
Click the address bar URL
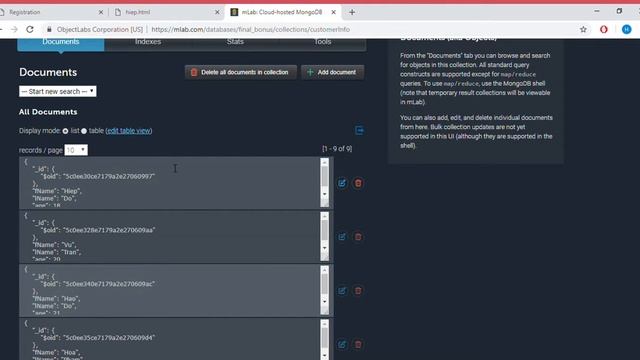click(x=251, y=29)
